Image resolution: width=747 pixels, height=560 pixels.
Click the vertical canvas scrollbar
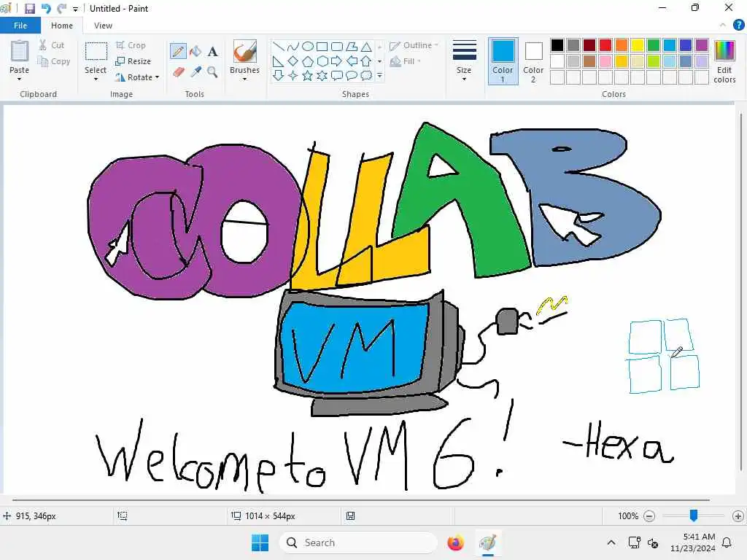741,292
